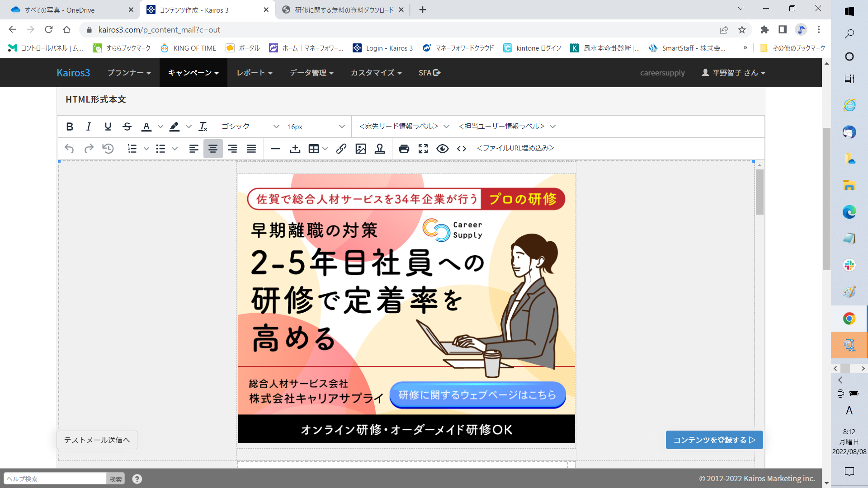Viewport: 868px width, 488px height.
Task: Insert a horizontal line
Action: coord(276,149)
